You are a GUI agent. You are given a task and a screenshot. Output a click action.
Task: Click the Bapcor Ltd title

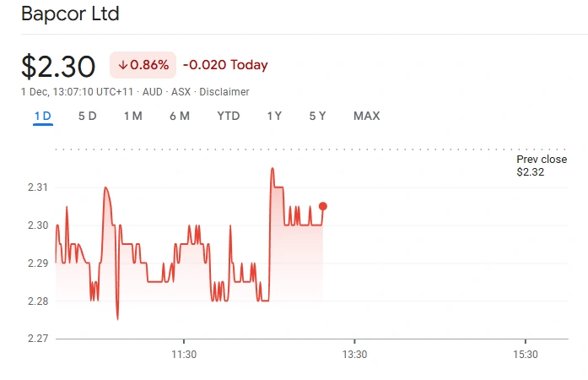pos(70,14)
